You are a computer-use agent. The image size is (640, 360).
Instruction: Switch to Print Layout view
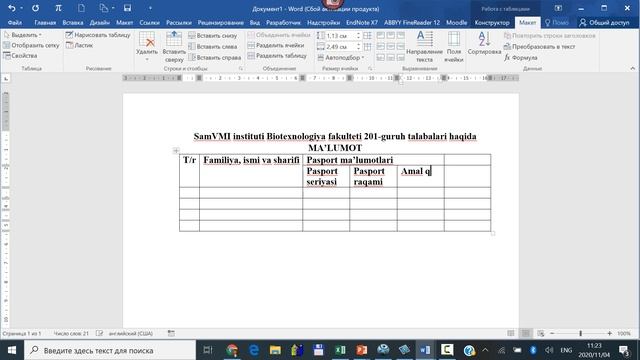click(x=526, y=333)
